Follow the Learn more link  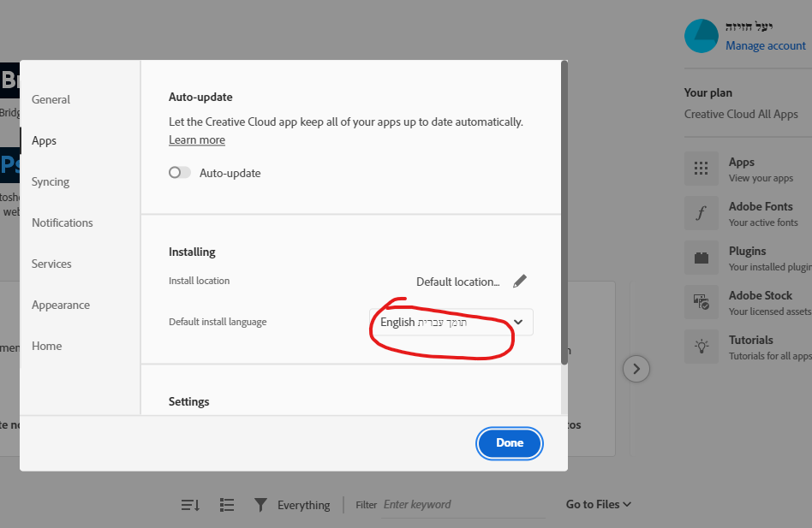197,139
